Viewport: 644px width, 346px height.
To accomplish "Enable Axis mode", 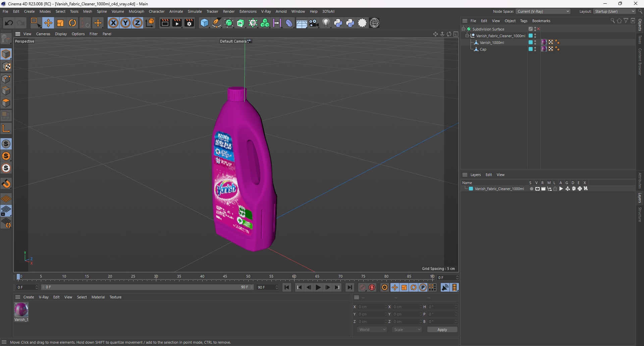I will [6, 128].
